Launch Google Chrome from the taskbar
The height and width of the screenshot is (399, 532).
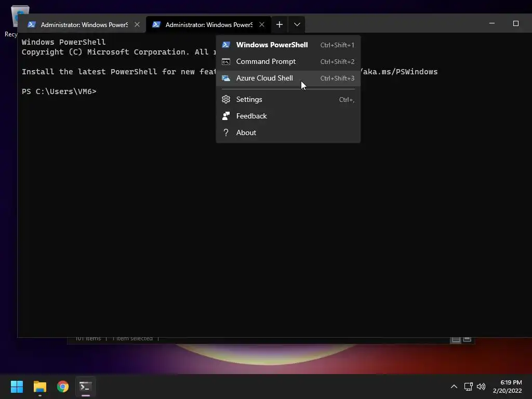tap(63, 387)
